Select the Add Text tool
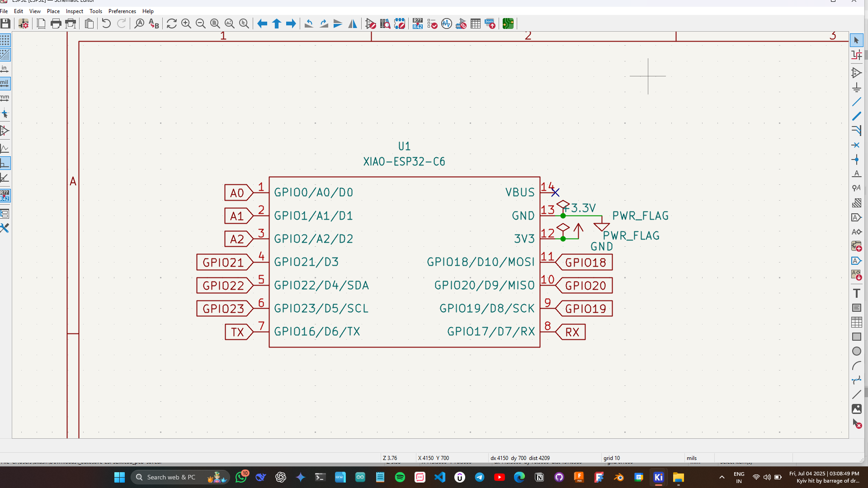 click(856, 293)
